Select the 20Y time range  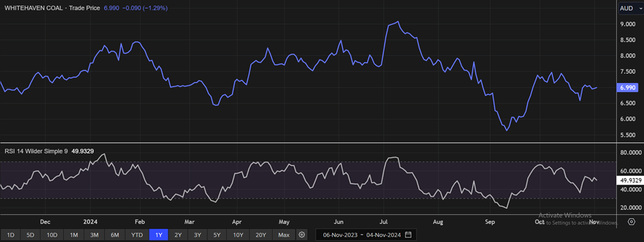click(x=261, y=235)
